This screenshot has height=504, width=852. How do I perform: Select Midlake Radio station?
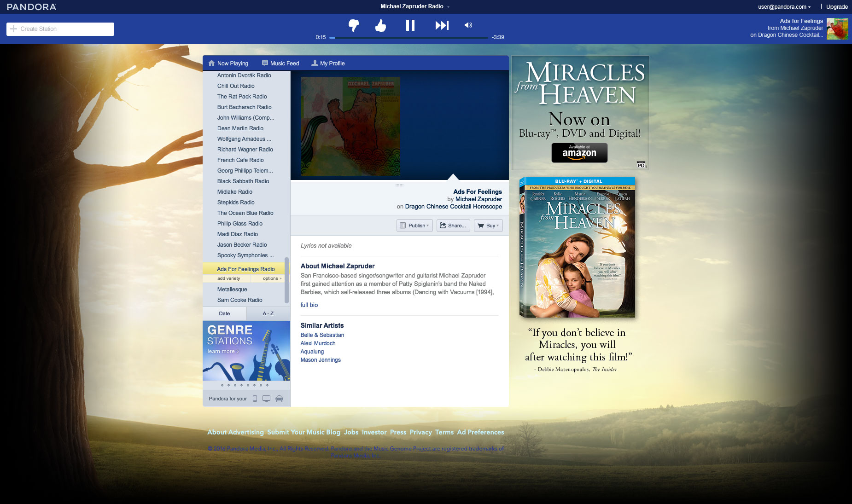(235, 192)
